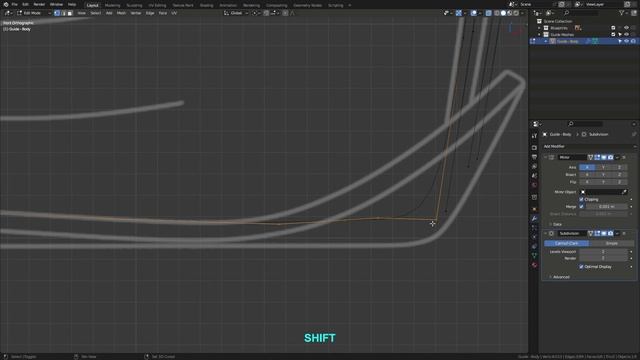Switch to wireframe viewport shading
This screenshot has width=640, height=360.
497,13
